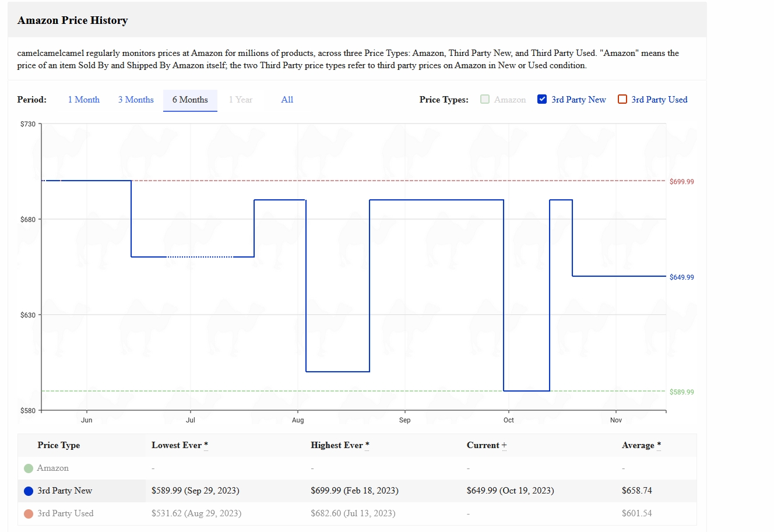Screen dimensions: 774x532
Task: Toggle the Amazon price type checkbox
Action: [x=485, y=99]
